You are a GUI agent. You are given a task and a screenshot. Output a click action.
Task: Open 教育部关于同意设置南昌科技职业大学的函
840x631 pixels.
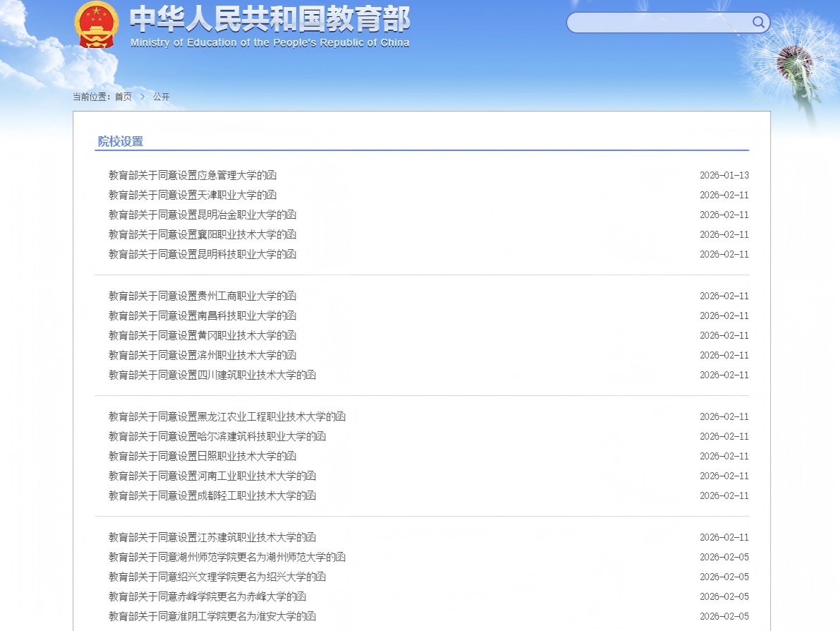click(202, 315)
